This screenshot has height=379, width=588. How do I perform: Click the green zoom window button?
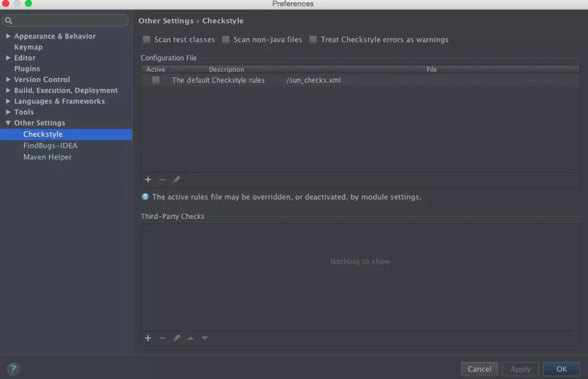click(28, 3)
